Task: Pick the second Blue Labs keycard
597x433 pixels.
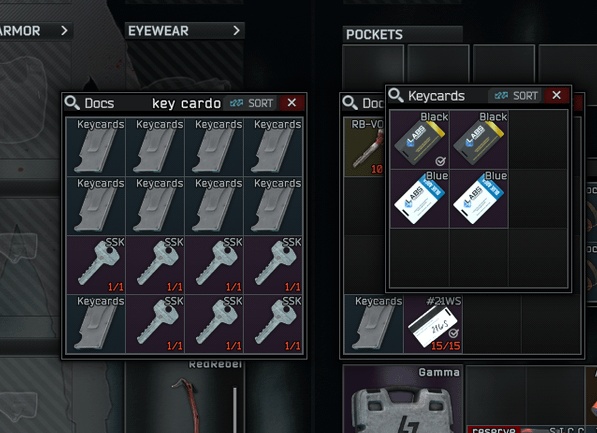Action: click(x=479, y=199)
